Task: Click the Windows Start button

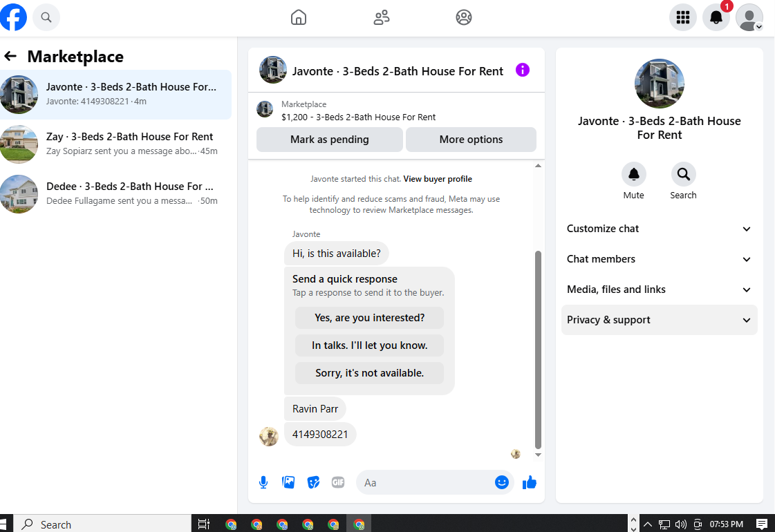Action: coord(4,524)
